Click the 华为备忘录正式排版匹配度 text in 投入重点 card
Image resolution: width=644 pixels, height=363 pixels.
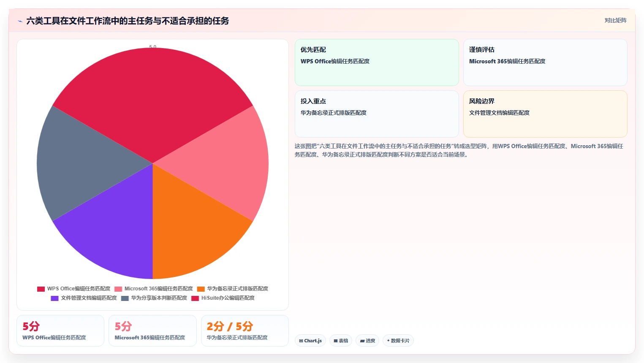334,113
